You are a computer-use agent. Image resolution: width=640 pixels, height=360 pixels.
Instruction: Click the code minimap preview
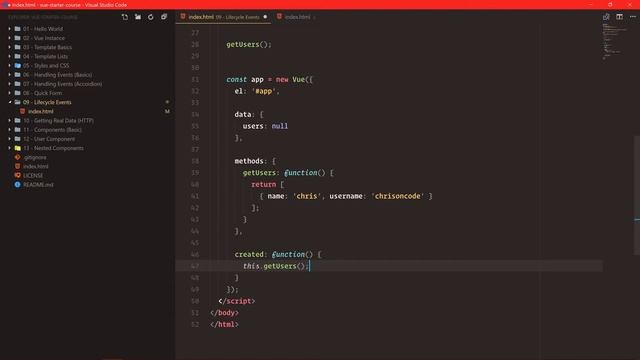pyautogui.click(x=616, y=41)
